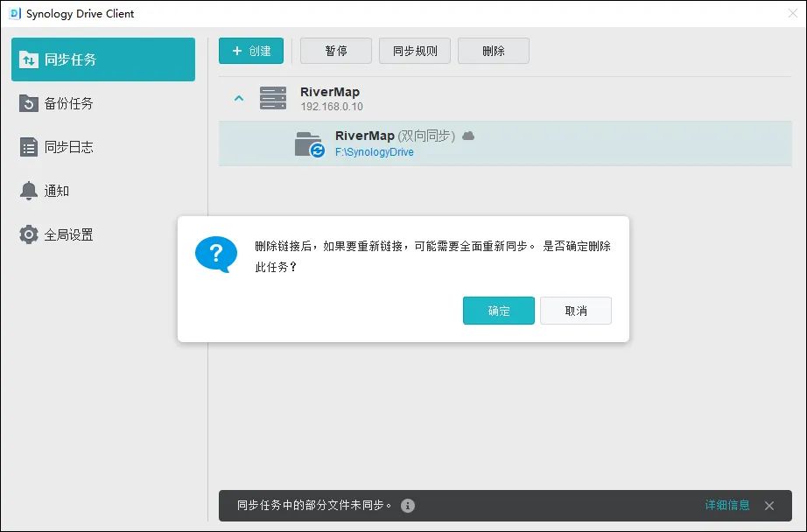Confirm deletion with 确定 button
This screenshot has width=807, height=532.
point(498,311)
